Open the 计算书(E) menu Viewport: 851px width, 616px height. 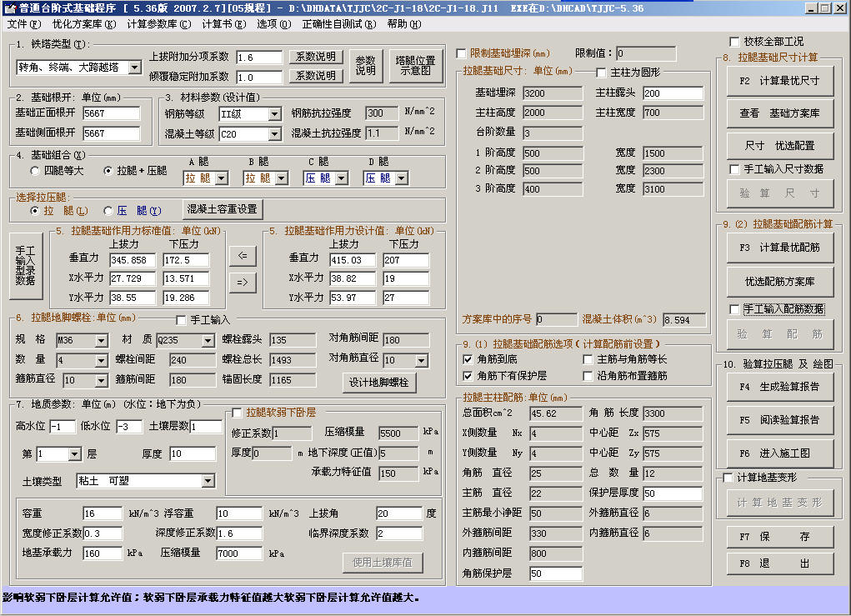click(x=223, y=24)
